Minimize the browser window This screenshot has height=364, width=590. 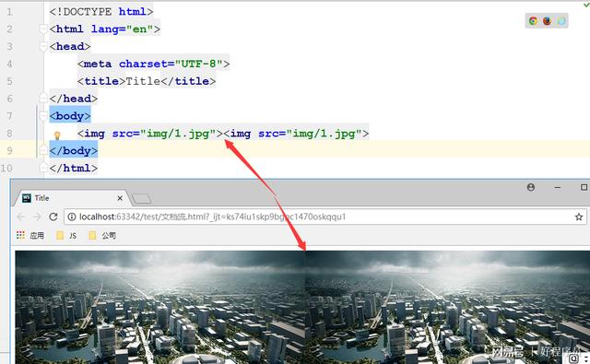(557, 187)
